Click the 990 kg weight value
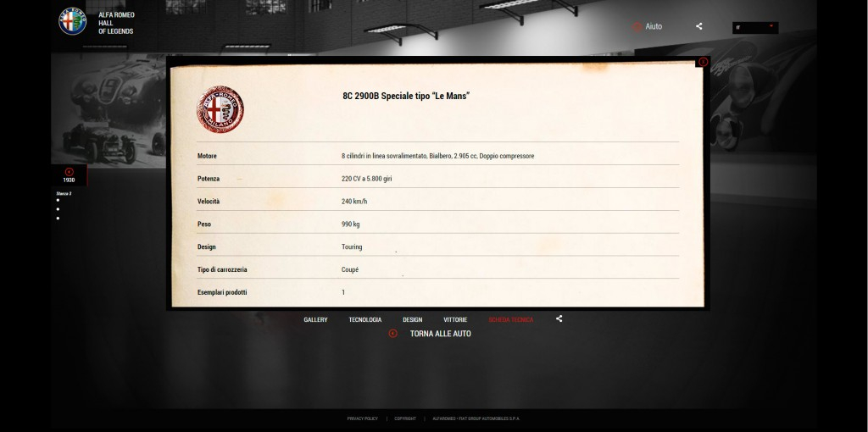The image size is (868, 432). click(x=350, y=224)
